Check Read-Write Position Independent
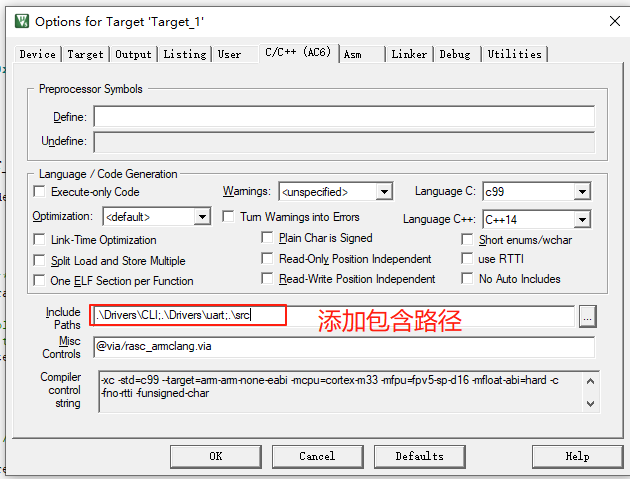630x479 pixels. click(x=267, y=278)
